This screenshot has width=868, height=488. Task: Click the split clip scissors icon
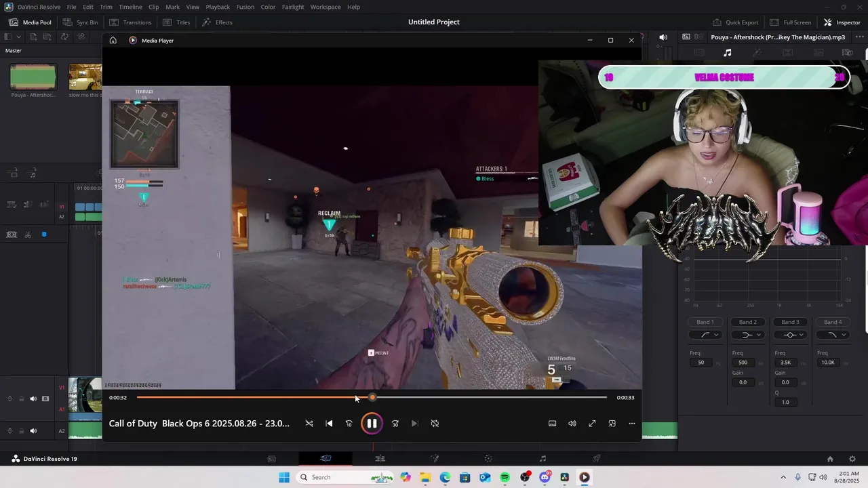pyautogui.click(x=28, y=235)
